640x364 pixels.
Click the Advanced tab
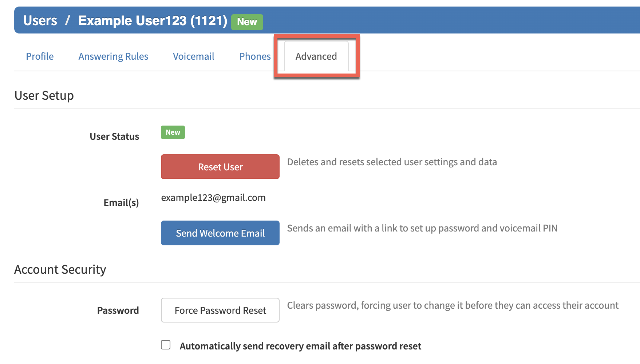(316, 56)
